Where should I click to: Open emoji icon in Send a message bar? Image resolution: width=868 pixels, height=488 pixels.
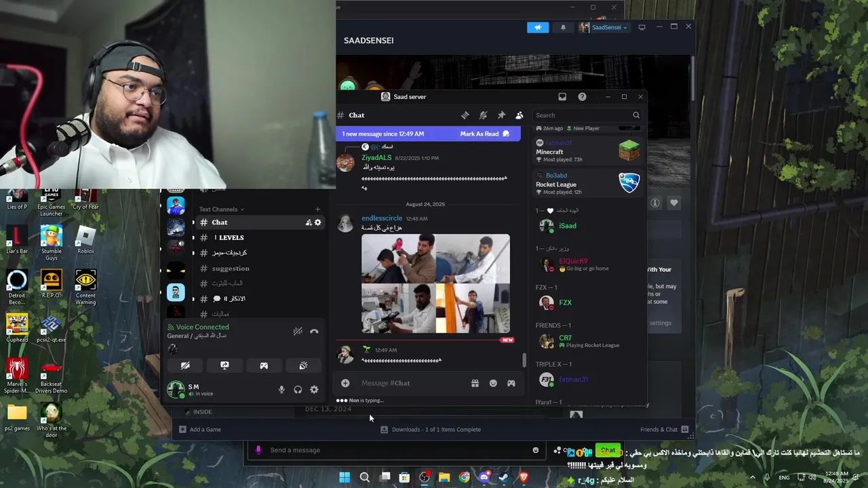click(x=536, y=450)
